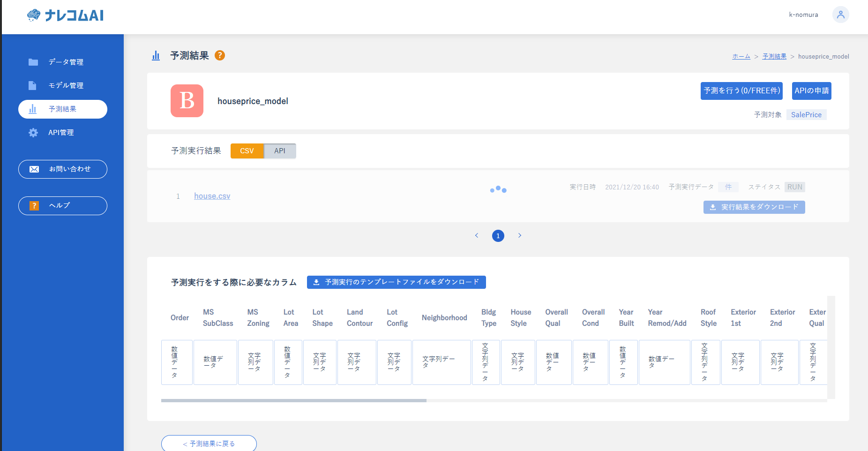The height and width of the screenshot is (451, 868).
Task: Click the Bldg Type column header
Action: pos(489,318)
